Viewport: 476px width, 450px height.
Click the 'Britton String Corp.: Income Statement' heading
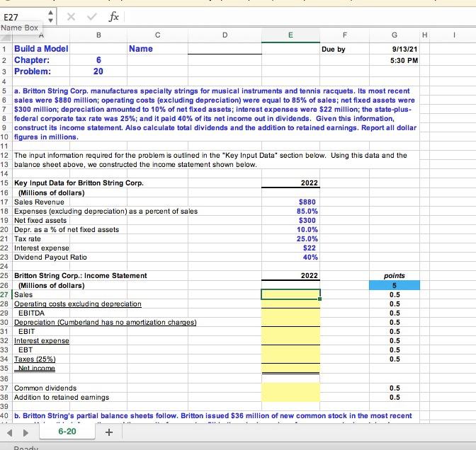coord(81,276)
